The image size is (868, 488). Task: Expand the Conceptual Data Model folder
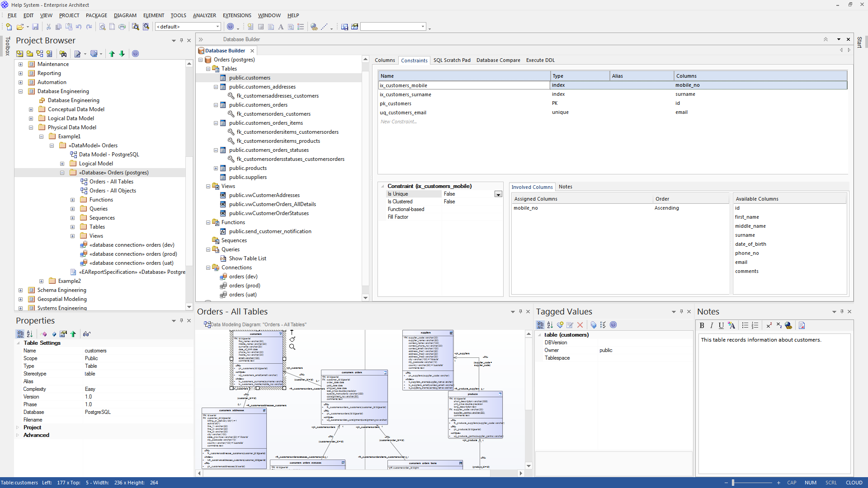pos(31,109)
